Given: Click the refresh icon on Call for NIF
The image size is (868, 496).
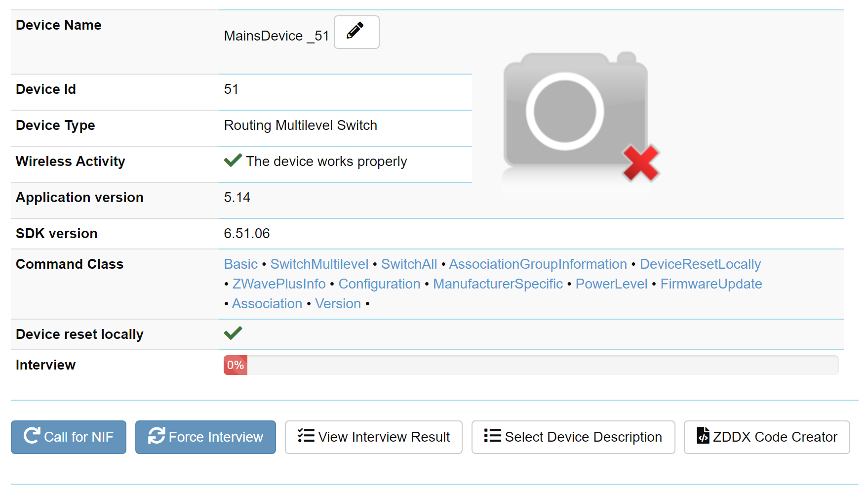Looking at the screenshot, I should [x=32, y=435].
